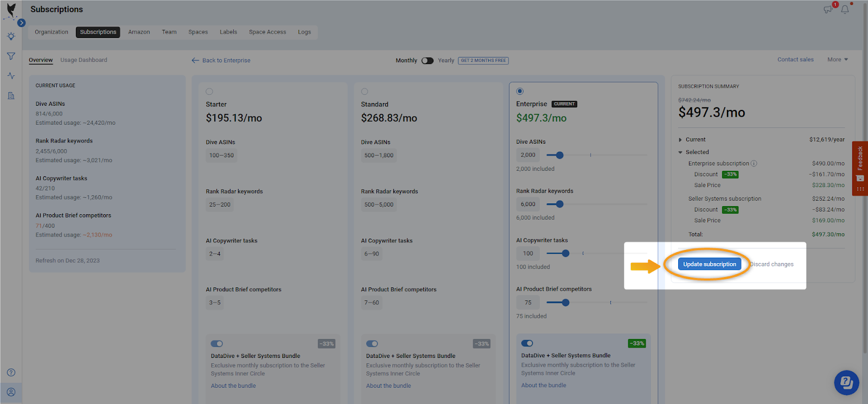Image resolution: width=868 pixels, height=404 pixels.
Task: Open the Amazon tab
Action: [x=139, y=32]
